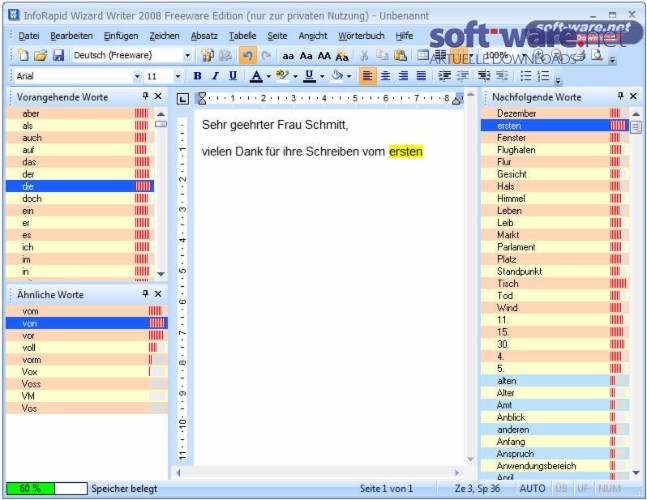
Task: Click the scrollbar thumb of Nachfolgende Worte
Action: pos(636,127)
